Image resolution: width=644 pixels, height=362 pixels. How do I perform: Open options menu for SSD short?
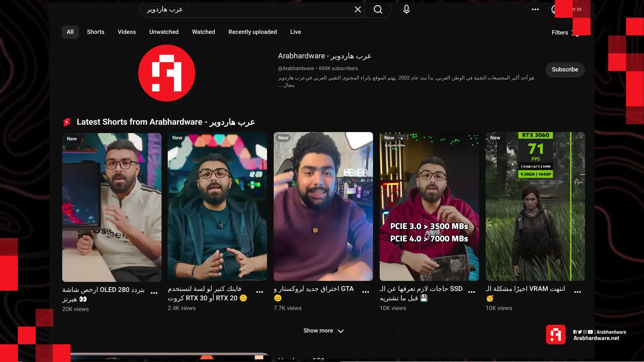point(472,292)
